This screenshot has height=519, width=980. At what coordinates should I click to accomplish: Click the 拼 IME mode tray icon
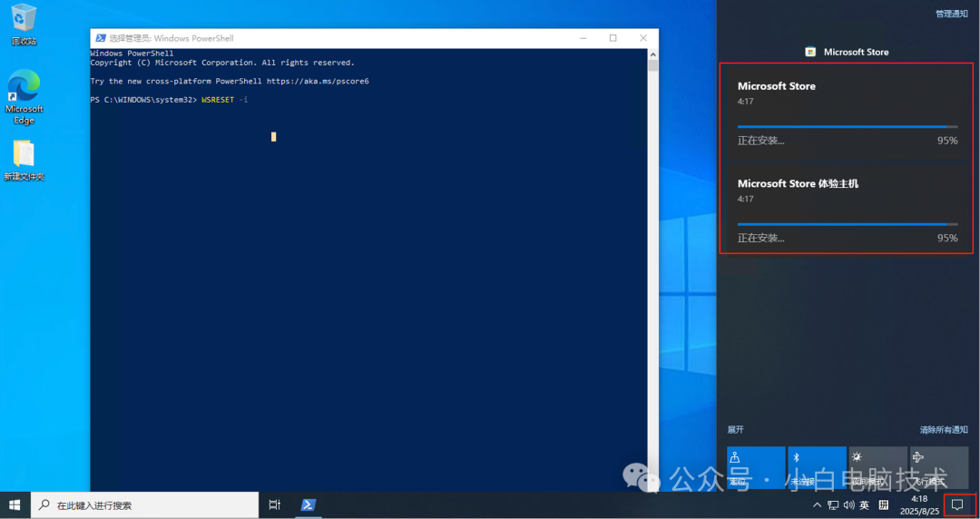(883, 505)
